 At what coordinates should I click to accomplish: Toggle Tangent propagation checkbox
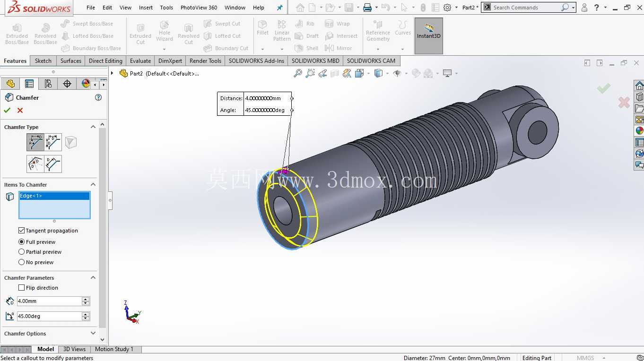pyautogui.click(x=21, y=231)
